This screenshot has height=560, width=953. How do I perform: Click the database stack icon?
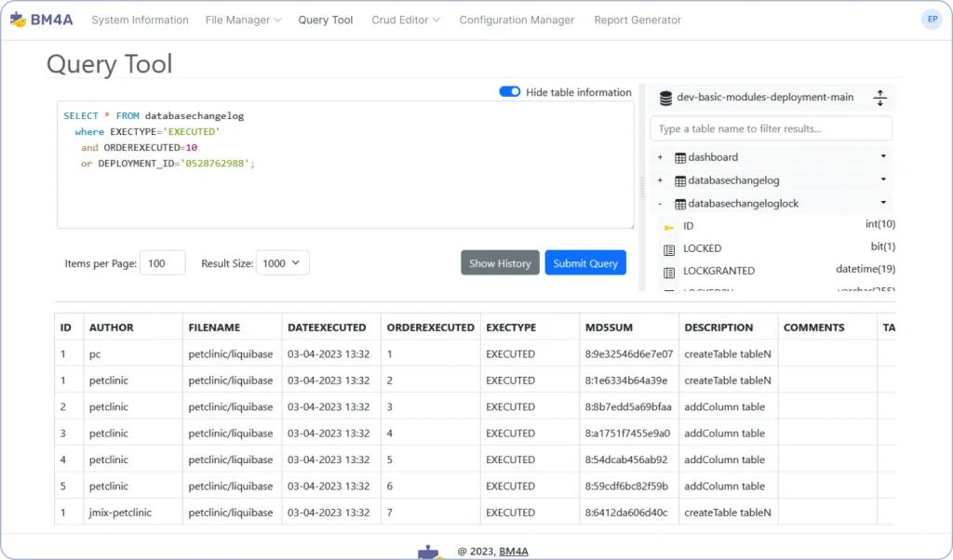[666, 98]
